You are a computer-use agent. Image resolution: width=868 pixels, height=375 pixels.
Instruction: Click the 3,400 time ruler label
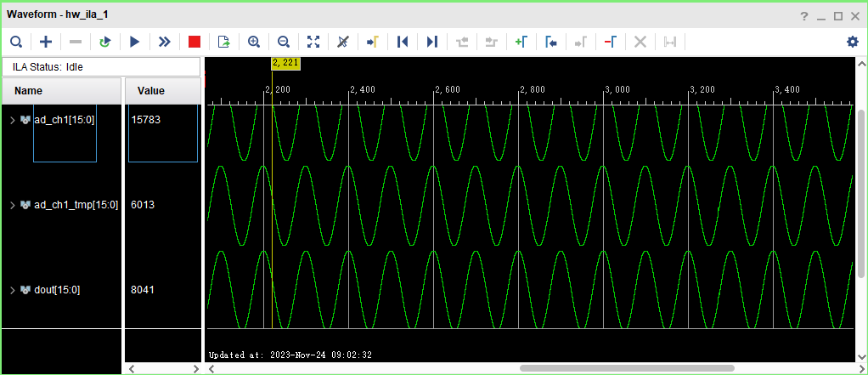(x=787, y=90)
